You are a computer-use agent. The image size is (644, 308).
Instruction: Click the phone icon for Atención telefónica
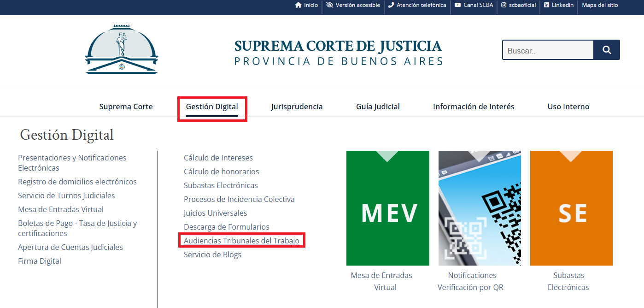[391, 5]
